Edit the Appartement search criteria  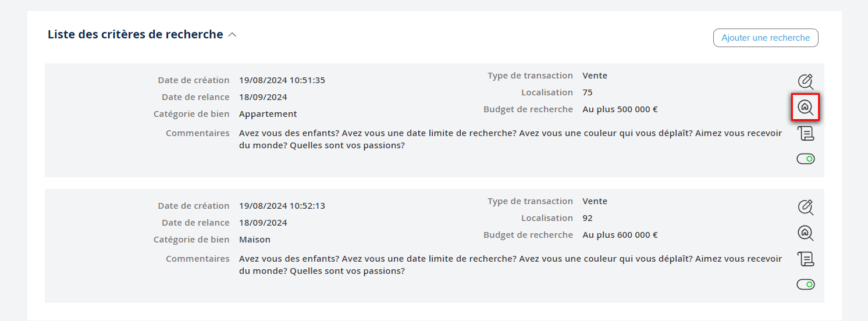coord(805,81)
